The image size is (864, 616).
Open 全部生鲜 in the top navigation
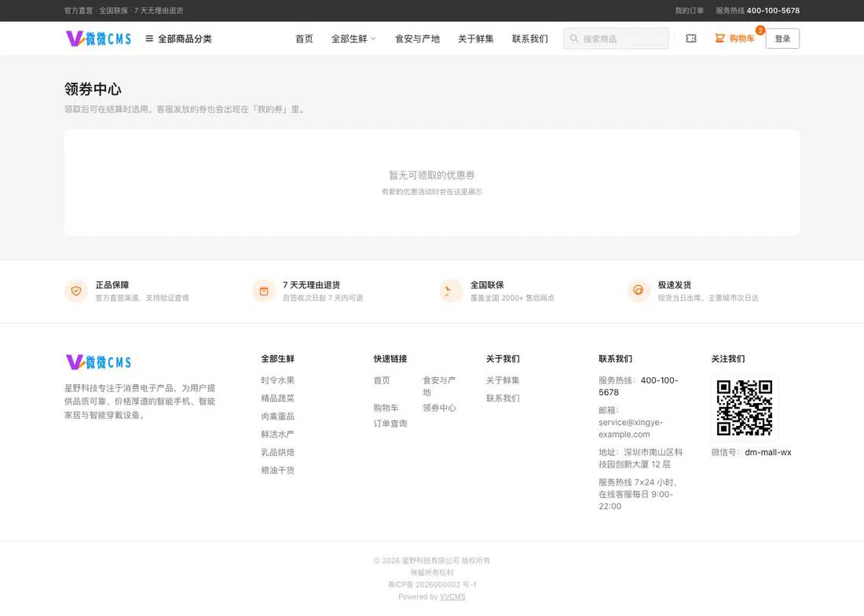pos(350,38)
